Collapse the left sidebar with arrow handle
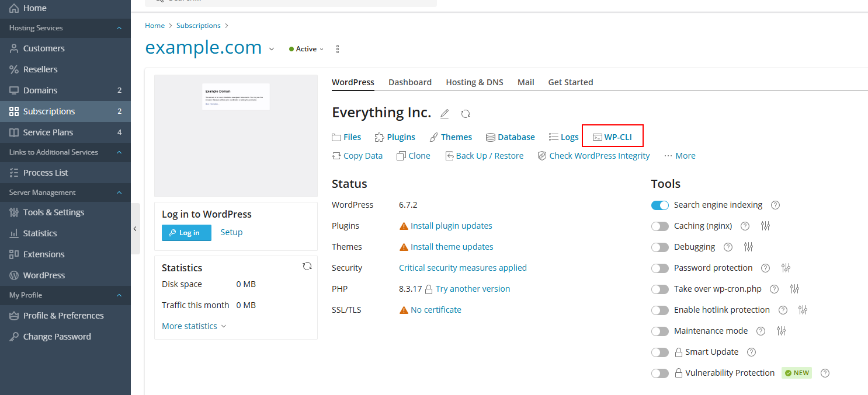This screenshot has height=395, width=868. tap(135, 229)
